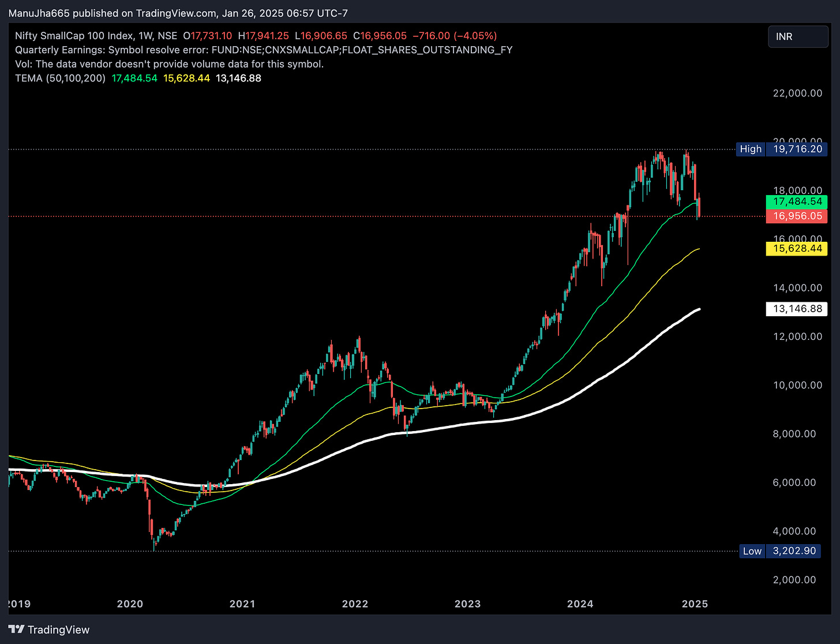
Task: Click the 2022 label on the time axis
Action: [355, 604]
